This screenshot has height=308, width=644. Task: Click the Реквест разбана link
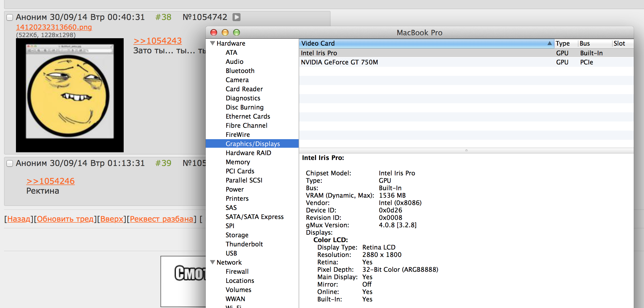click(x=162, y=219)
